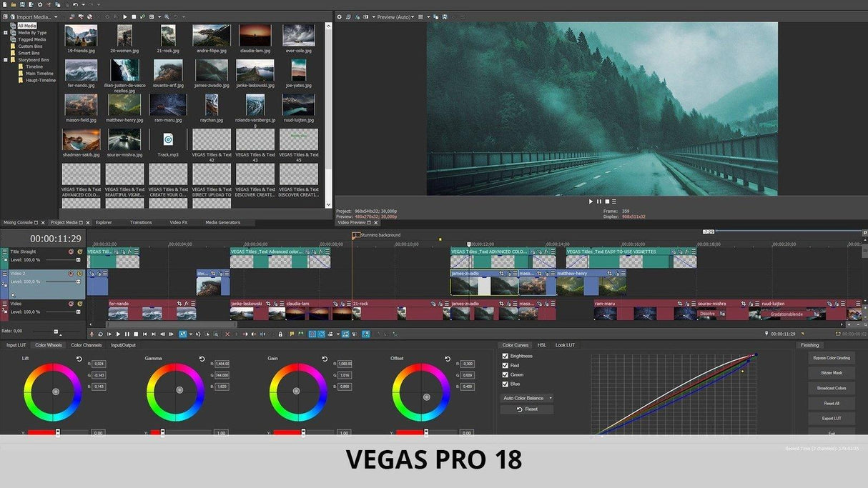Disable the Blue curve checkbox
Screen dimensions: 868x488
point(505,384)
